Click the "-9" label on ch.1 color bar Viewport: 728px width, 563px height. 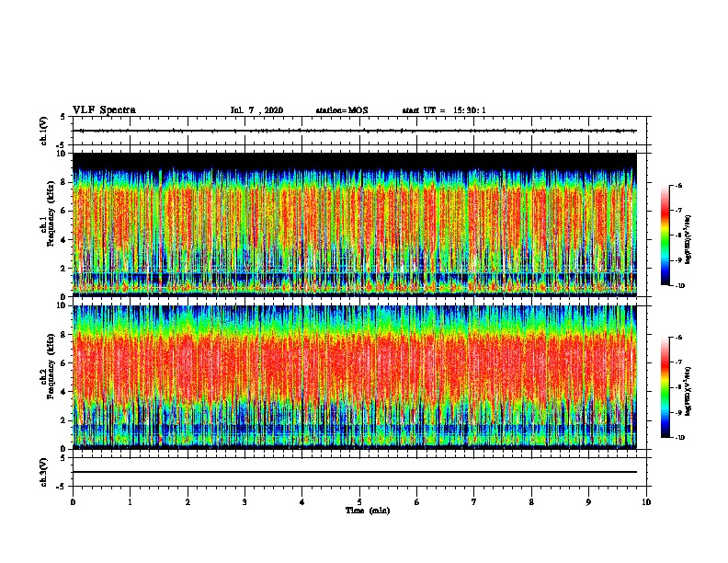click(x=678, y=260)
